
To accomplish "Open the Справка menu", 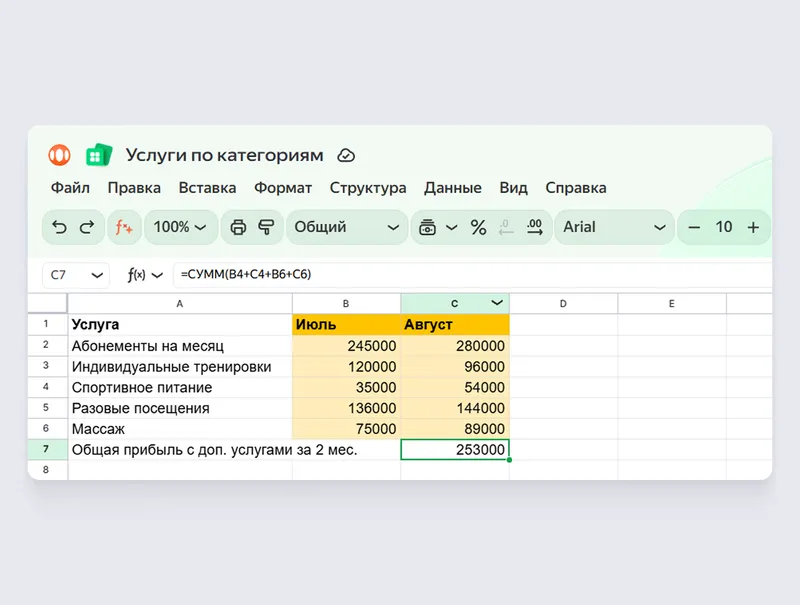I will coord(576,188).
